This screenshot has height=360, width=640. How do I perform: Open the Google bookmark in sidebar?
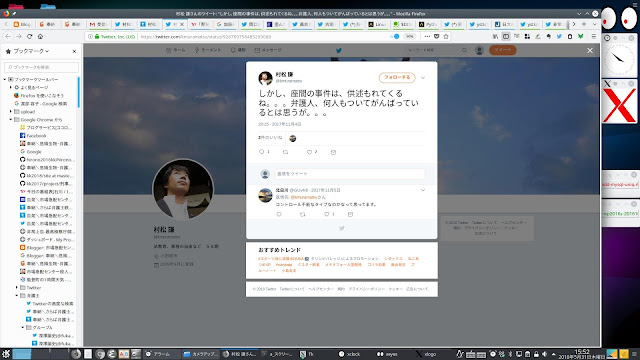(x=31, y=151)
